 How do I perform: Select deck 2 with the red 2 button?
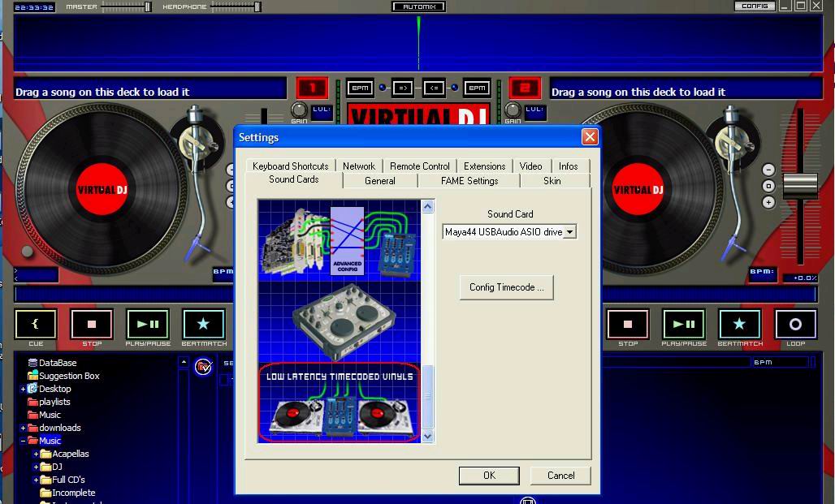[x=525, y=88]
